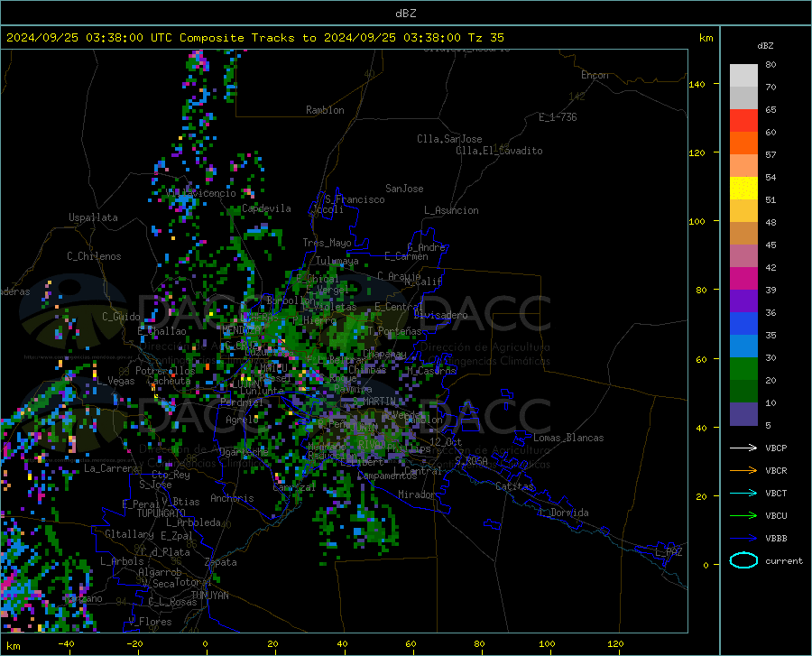Click the Zapata place label
This screenshot has width=812, height=656.
click(221, 562)
